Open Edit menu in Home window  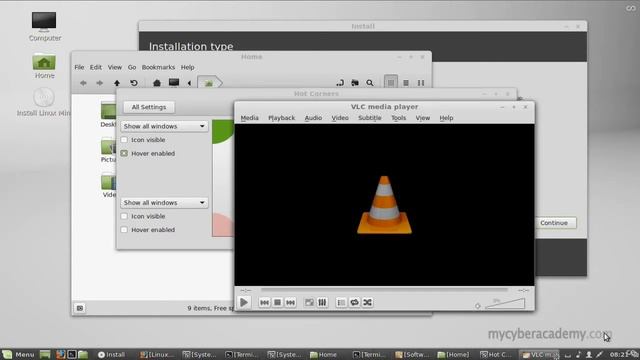pyautogui.click(x=96, y=67)
